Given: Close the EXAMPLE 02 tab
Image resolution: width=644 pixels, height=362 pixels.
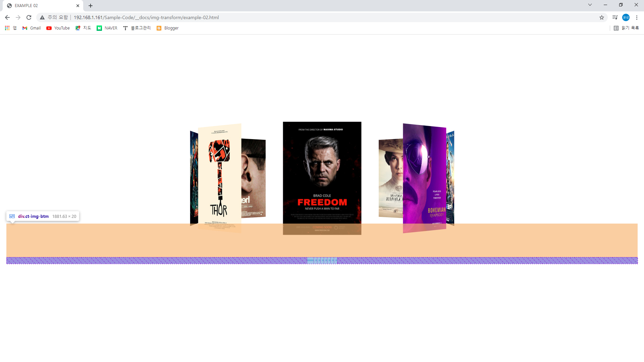Looking at the screenshot, I should click(78, 6).
